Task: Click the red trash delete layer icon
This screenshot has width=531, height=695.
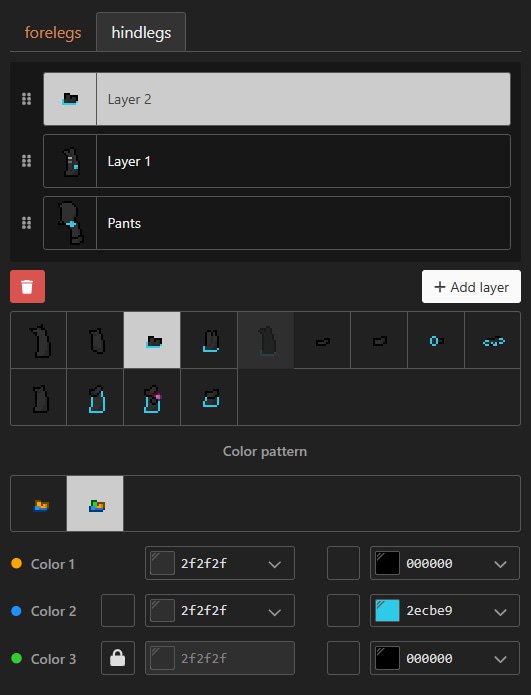Action: [27, 286]
